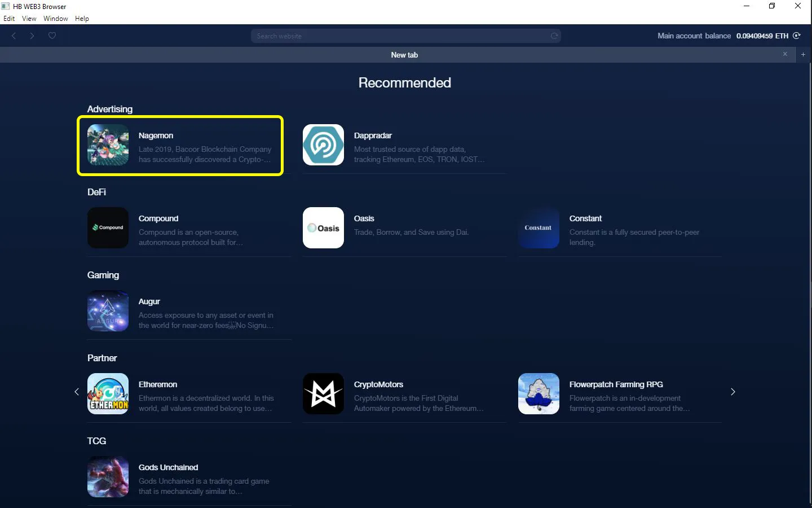This screenshot has width=812, height=508.
Task: Open the Constant peer-to-peer lending link
Action: point(585,218)
